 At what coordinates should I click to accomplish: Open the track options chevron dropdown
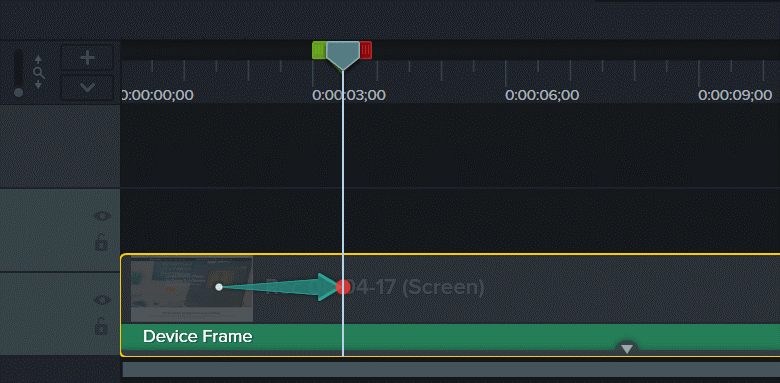tap(88, 88)
